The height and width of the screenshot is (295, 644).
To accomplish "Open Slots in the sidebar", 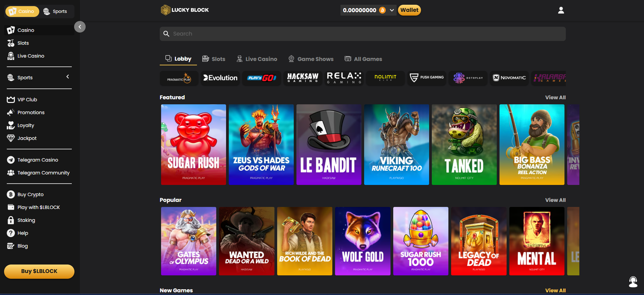I will click(x=39, y=43).
